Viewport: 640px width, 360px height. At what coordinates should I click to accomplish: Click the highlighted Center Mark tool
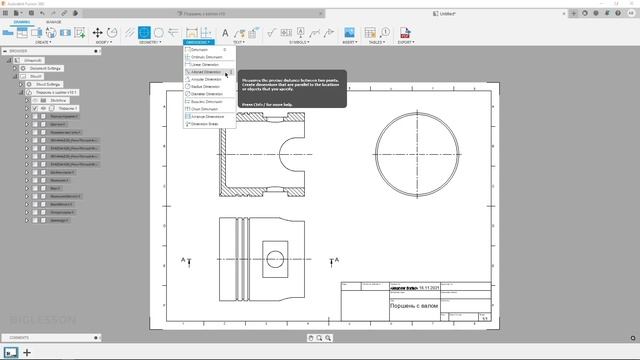pyautogui.click(x=144, y=33)
